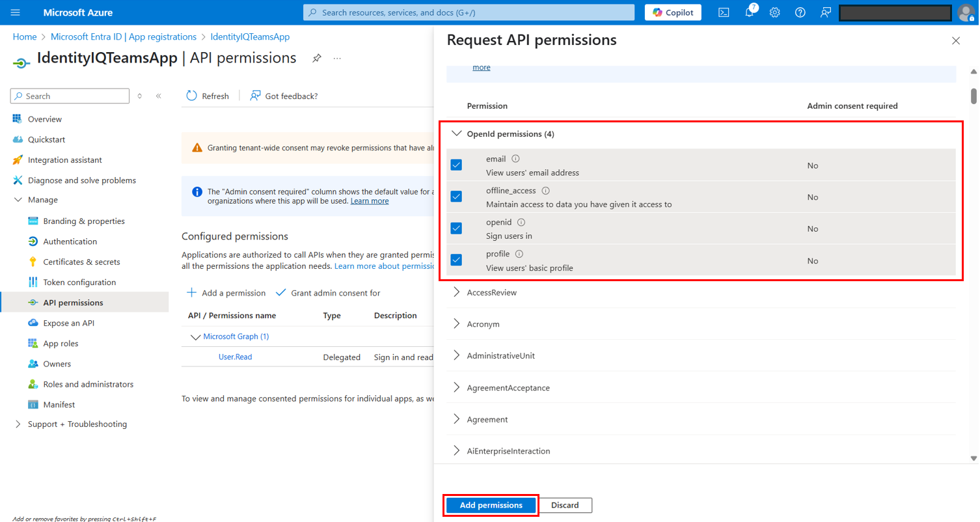Expand the Support + Troubleshooting section
Viewport: 980px width, 522px height.
coord(18,424)
